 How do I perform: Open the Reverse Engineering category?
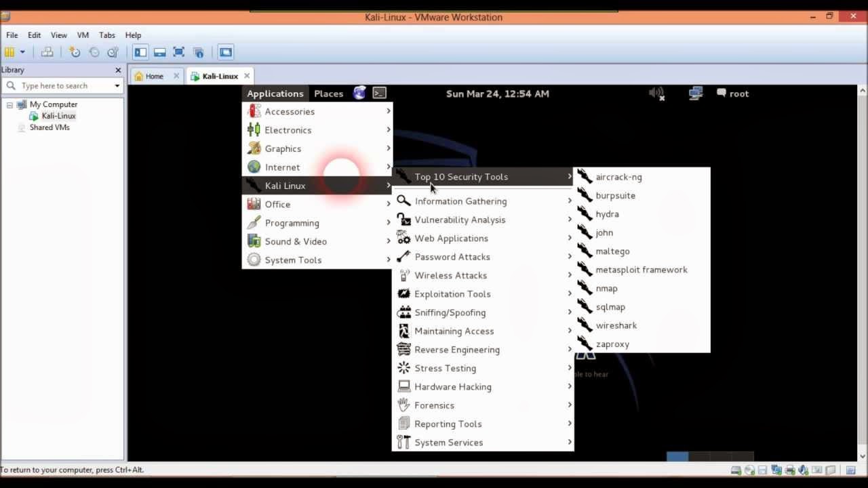(483, 350)
